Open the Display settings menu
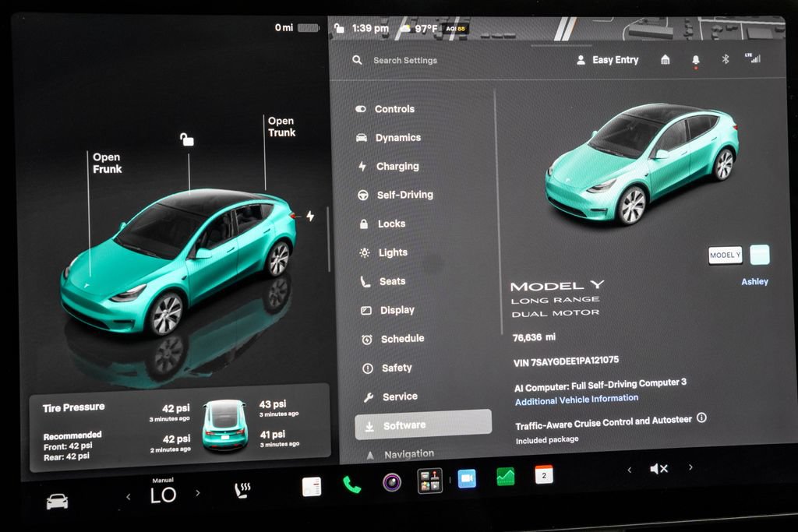 pyautogui.click(x=388, y=310)
